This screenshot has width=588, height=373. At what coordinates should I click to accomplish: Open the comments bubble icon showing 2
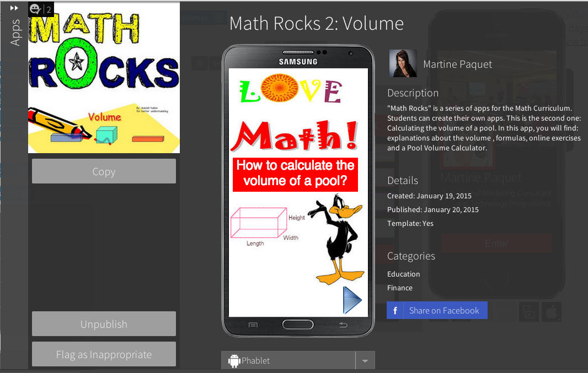(x=35, y=9)
